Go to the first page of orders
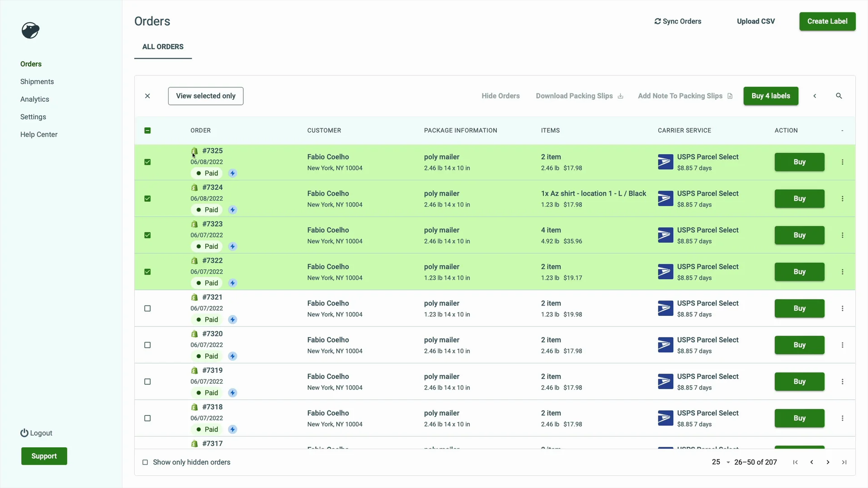868x488 pixels. (x=795, y=462)
